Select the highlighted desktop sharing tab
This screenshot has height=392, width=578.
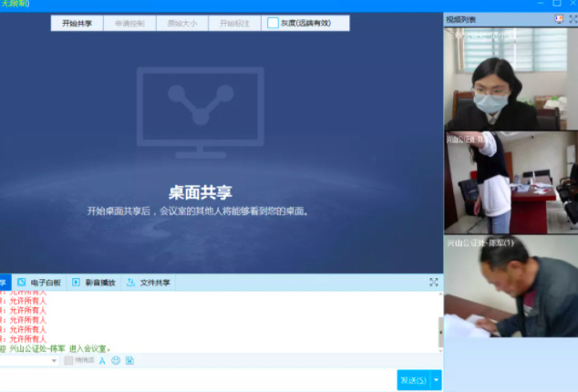pyautogui.click(x=5, y=283)
